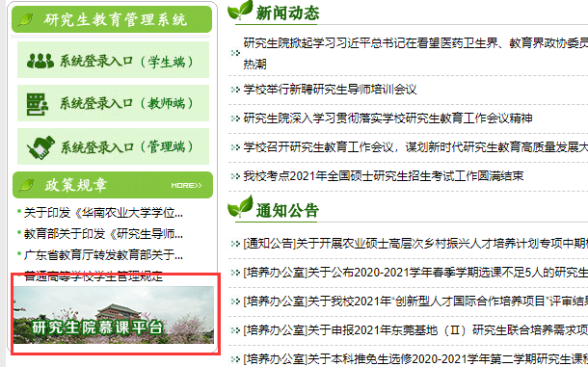Open 系统登录入口（学生端）
Image resolution: width=588 pixels, height=367 pixels.
click(113, 60)
